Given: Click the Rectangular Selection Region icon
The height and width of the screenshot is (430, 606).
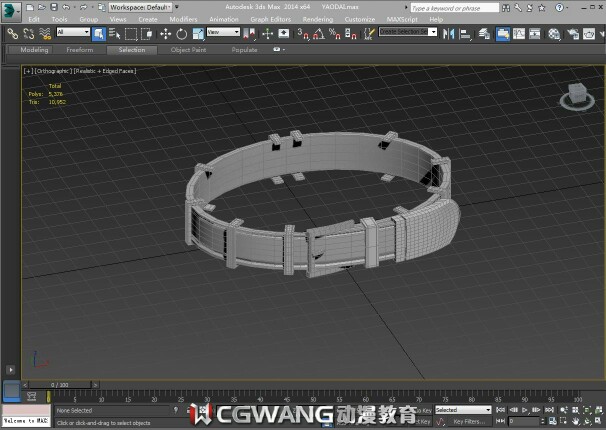Looking at the screenshot, I should (x=131, y=34).
